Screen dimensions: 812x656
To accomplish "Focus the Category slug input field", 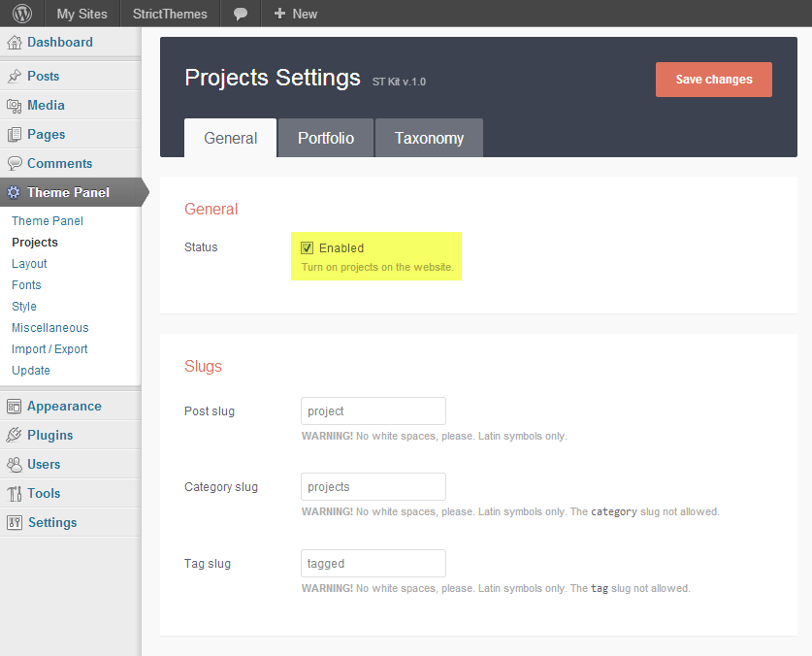I will 374,486.
